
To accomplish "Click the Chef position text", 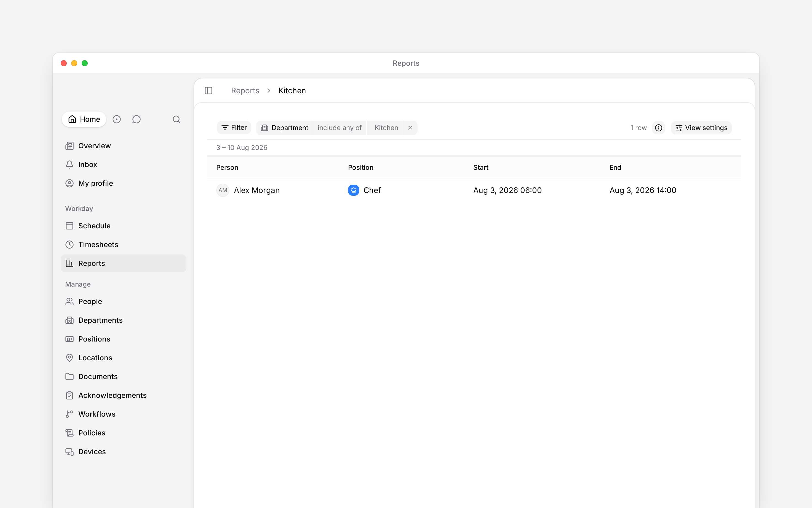I will (x=372, y=190).
